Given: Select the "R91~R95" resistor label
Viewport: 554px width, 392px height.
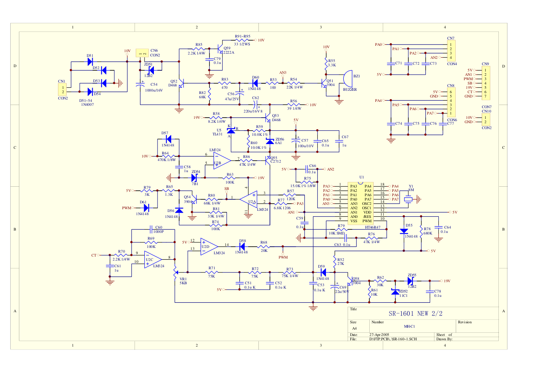Looking at the screenshot, I should coord(243,36).
